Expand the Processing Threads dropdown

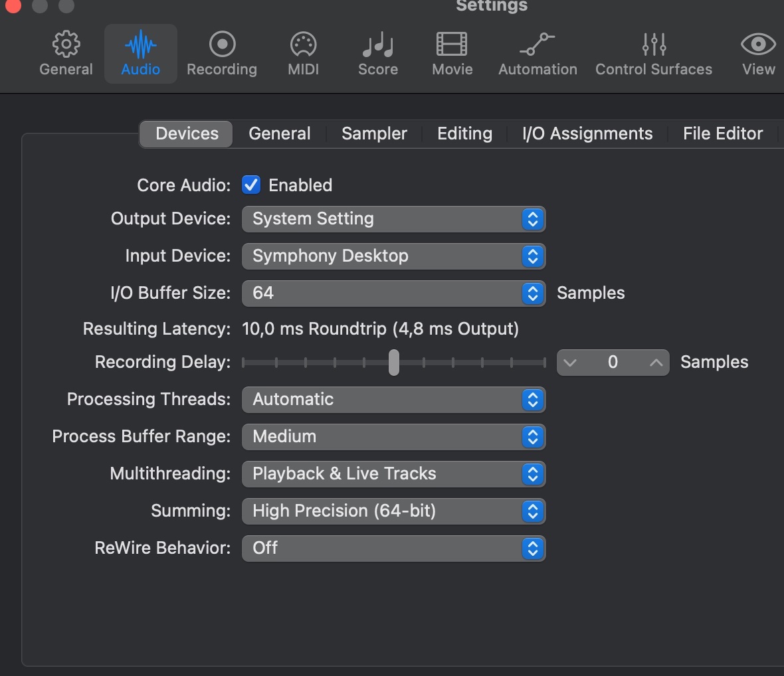[x=393, y=400]
